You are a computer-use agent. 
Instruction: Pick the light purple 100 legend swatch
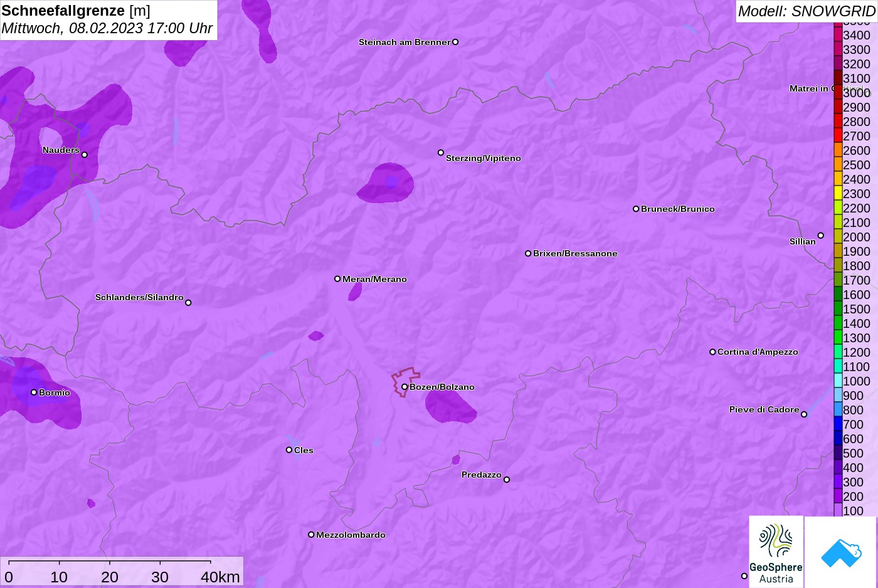click(x=838, y=510)
